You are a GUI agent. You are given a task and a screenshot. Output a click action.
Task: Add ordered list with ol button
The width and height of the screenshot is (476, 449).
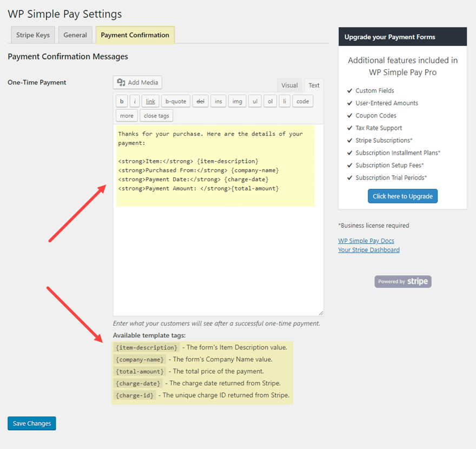[270, 101]
